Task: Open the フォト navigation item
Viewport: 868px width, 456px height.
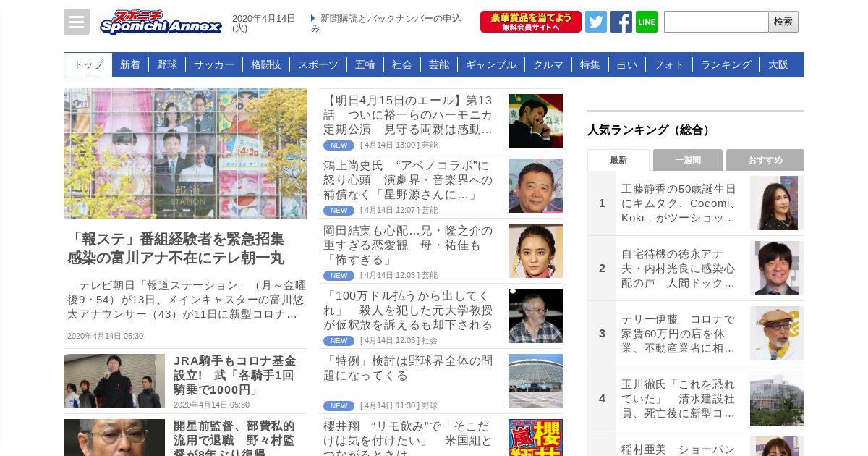Action: click(669, 64)
